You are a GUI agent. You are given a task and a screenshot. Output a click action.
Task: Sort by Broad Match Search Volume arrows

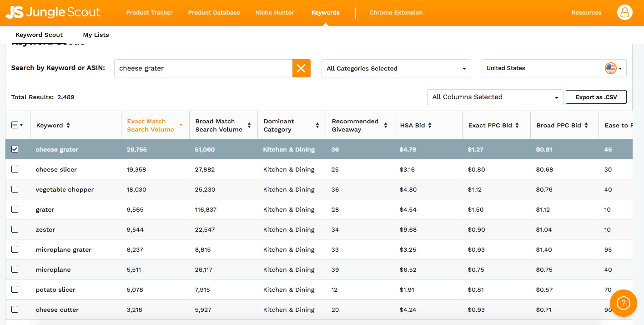coord(249,125)
